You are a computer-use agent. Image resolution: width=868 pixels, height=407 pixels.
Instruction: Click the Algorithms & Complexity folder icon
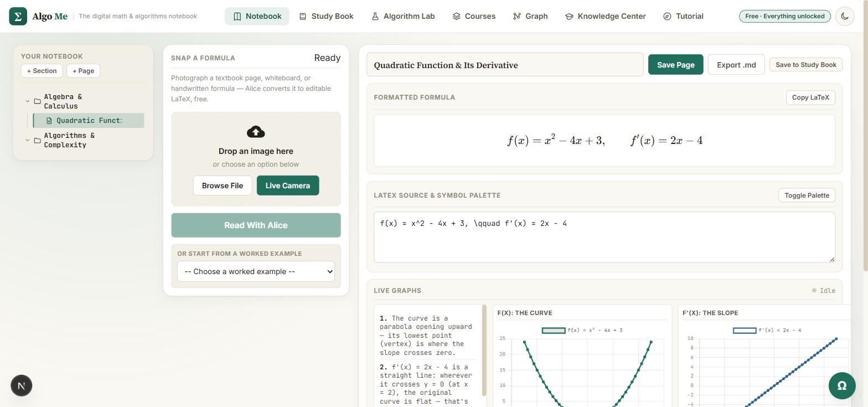pos(38,140)
